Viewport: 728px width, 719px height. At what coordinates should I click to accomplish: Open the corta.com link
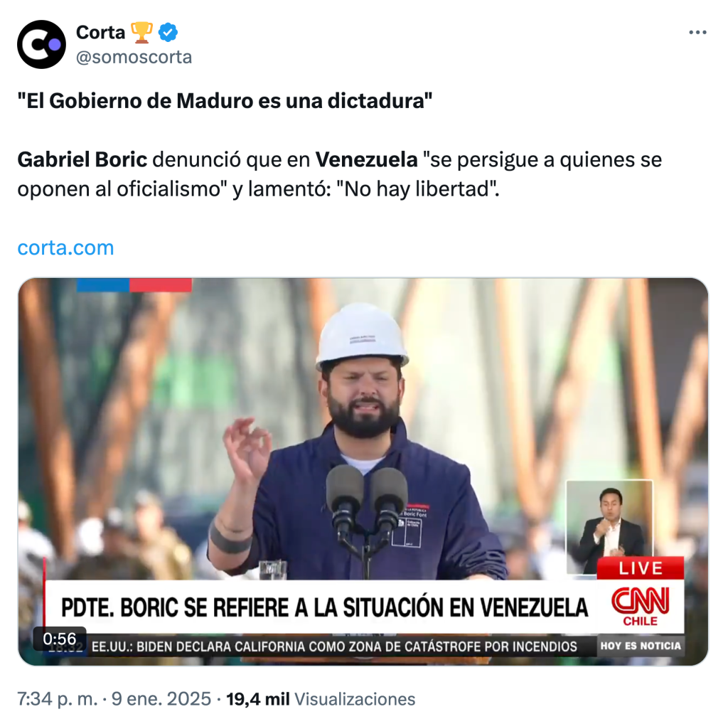(65, 248)
